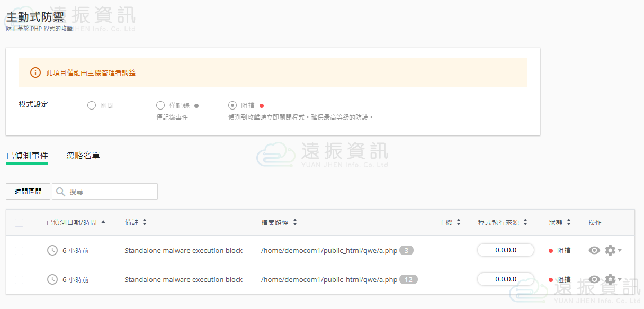
Task: Click the search magnifier icon
Action: coord(61,192)
